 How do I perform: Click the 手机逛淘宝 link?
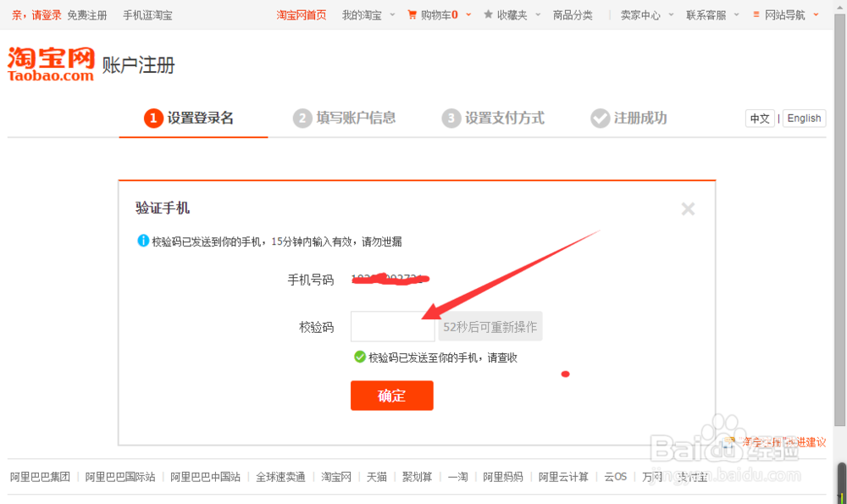point(147,15)
